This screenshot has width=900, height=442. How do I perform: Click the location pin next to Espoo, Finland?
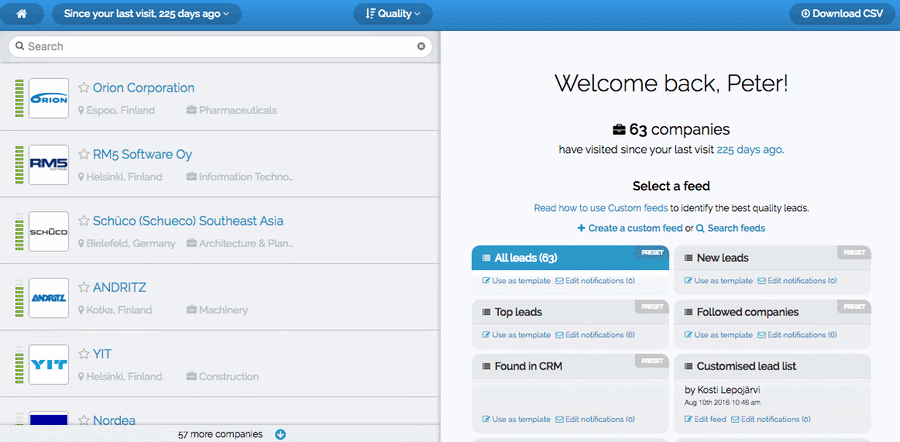click(82, 110)
